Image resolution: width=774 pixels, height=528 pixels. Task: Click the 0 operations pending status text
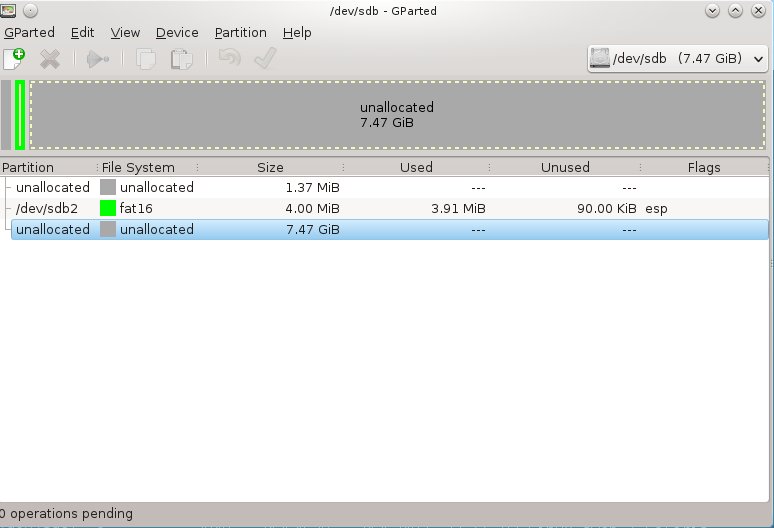coord(66,514)
